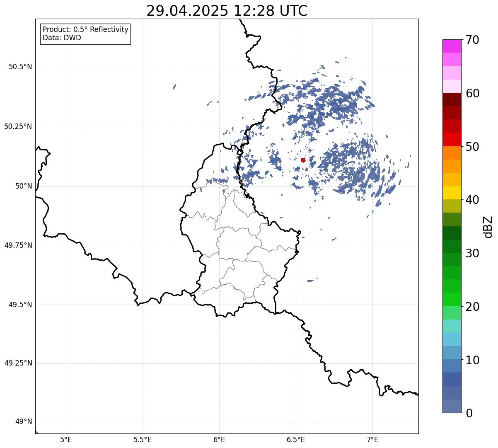
Task: Click the 49.5°N latitude label
Action: pyautogui.click(x=20, y=305)
